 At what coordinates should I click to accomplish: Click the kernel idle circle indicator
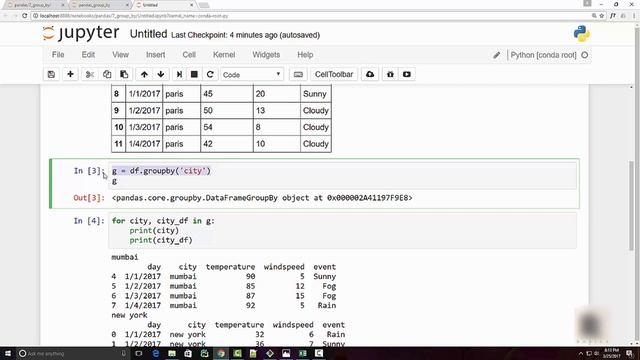(584, 55)
